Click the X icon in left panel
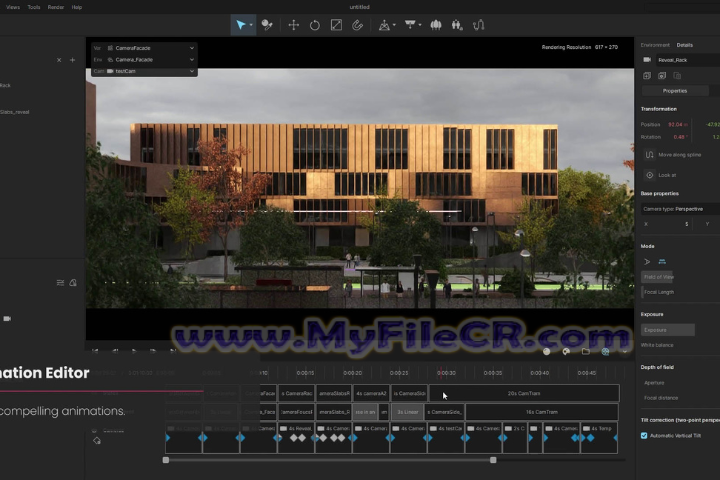Viewport: 720px width, 480px height. pyautogui.click(x=59, y=60)
